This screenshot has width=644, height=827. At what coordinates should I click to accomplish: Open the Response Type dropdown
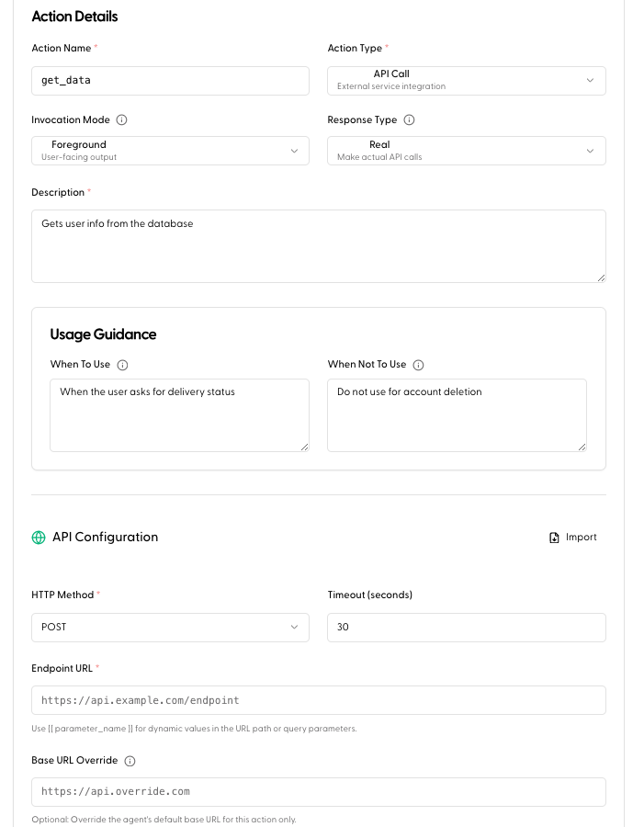point(466,151)
